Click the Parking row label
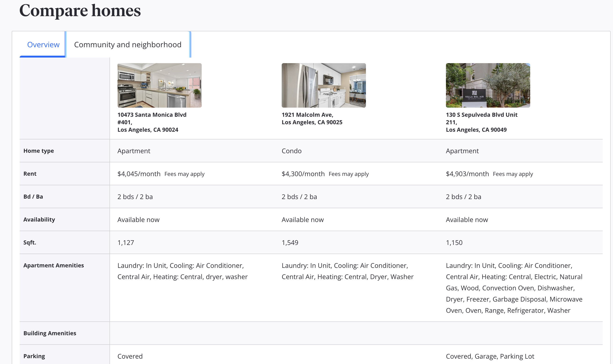Image resolution: width=613 pixels, height=364 pixels. click(34, 356)
